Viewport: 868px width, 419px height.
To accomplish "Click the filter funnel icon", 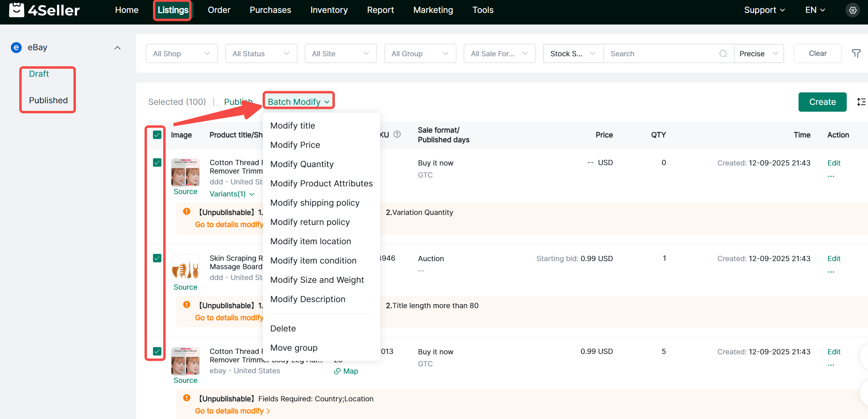I will point(856,53).
